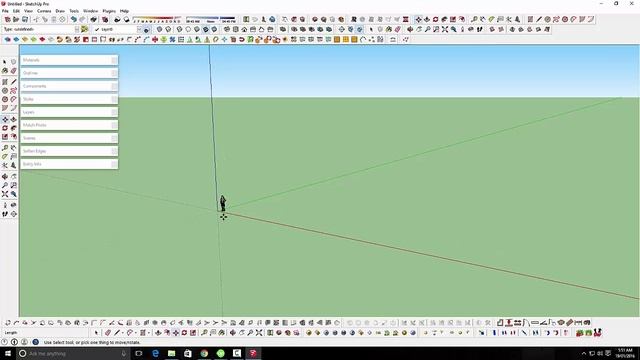Click the taskbar clock
This screenshot has height=360, width=640.
click(624, 353)
